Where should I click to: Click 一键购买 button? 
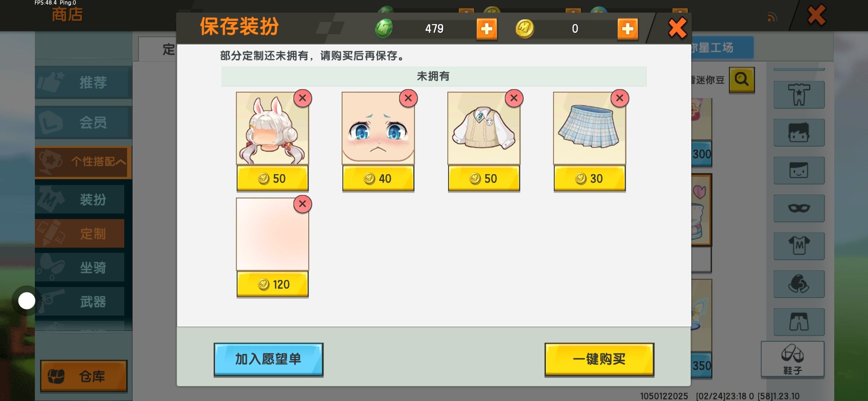[x=599, y=359]
